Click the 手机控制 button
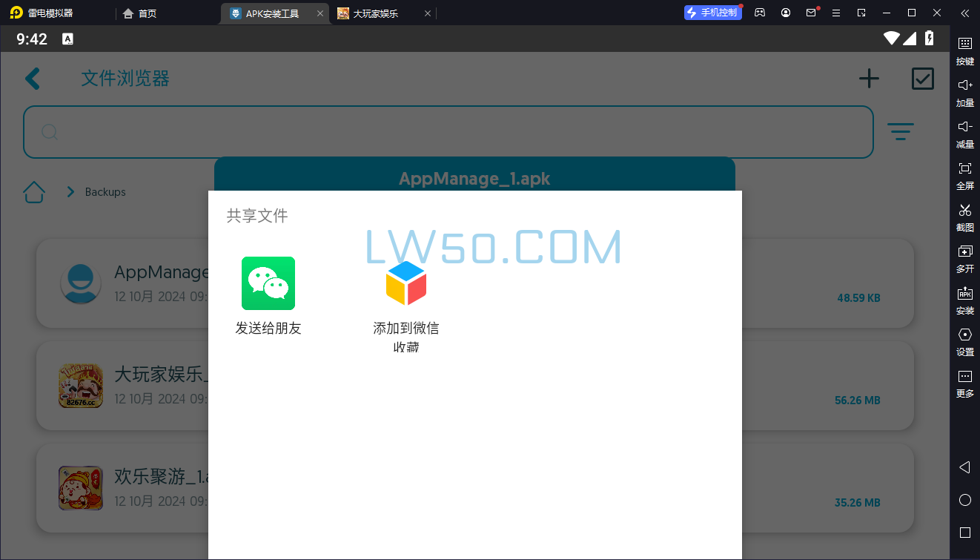This screenshot has height=560, width=980. pos(712,13)
